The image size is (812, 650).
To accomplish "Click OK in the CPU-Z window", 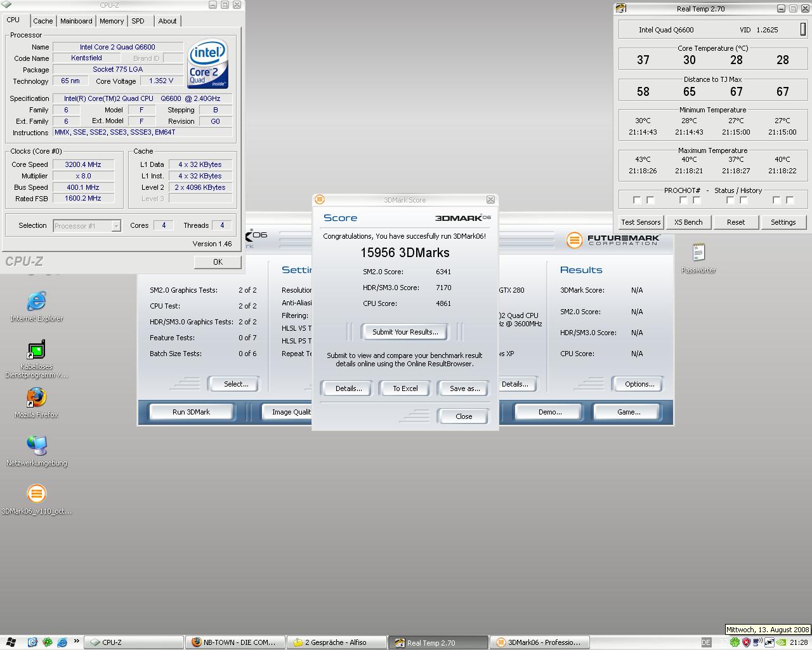I will [x=218, y=262].
